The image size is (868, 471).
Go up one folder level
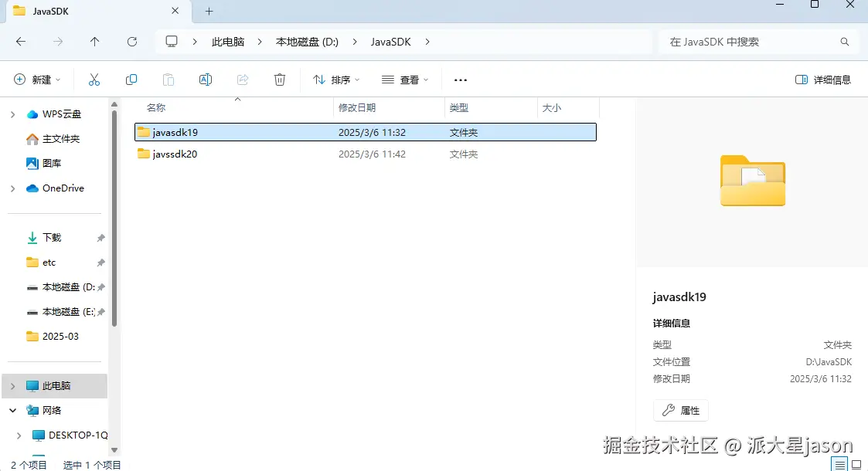pyautogui.click(x=94, y=42)
